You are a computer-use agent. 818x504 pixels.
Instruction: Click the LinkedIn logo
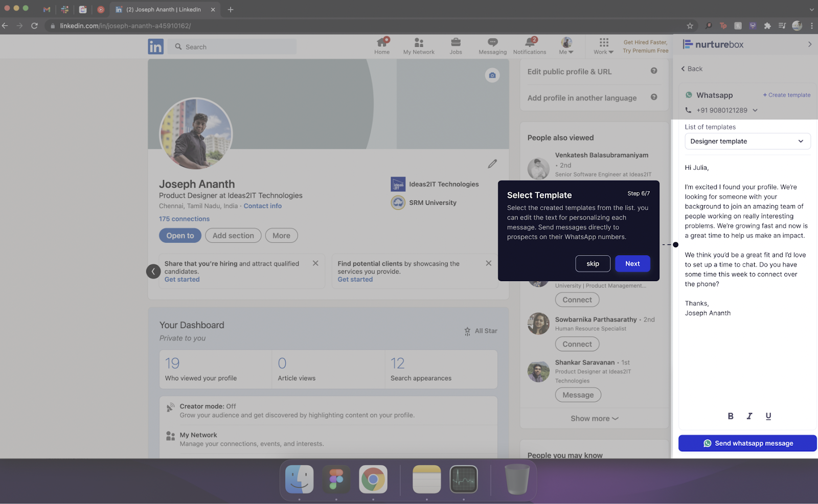click(x=155, y=47)
